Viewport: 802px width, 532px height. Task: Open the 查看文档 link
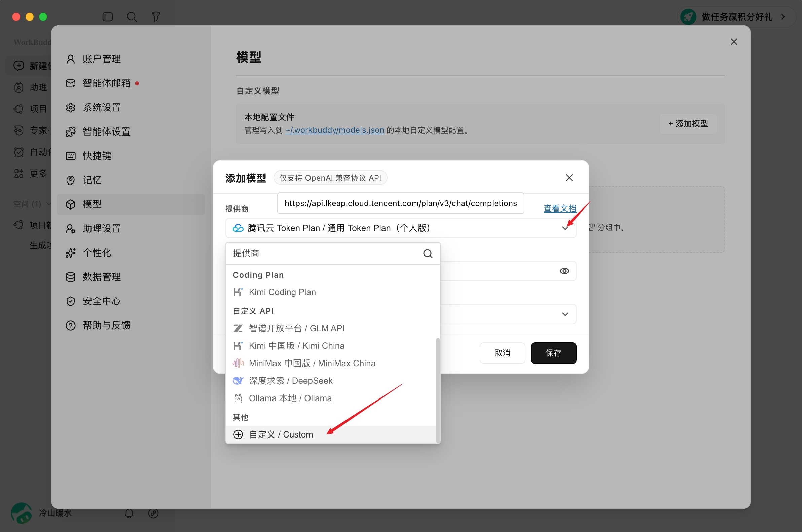point(560,208)
